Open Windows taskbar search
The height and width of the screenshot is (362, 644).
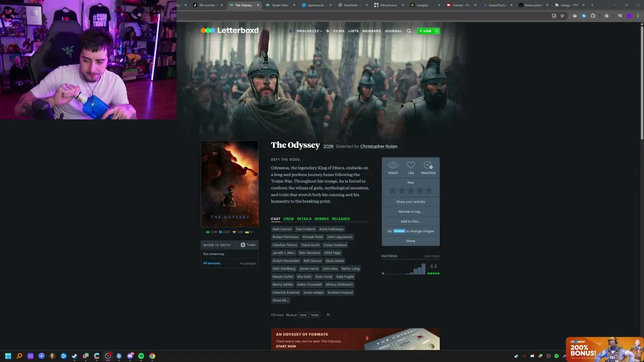[19, 356]
